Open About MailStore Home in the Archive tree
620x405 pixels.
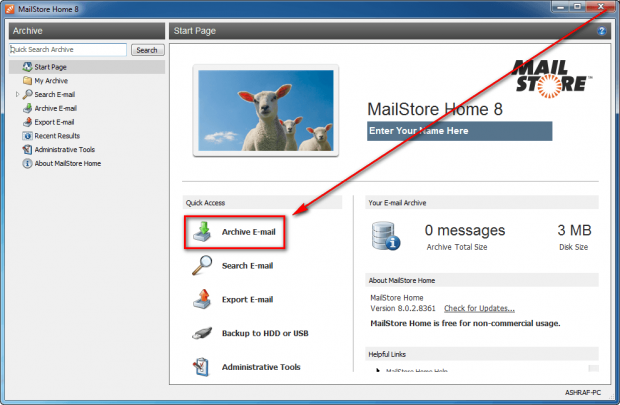[68, 163]
